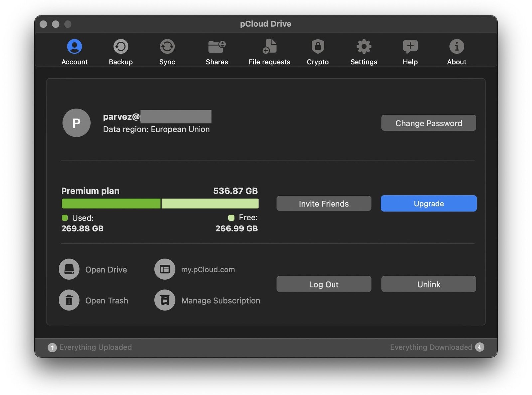Screen dimensions: 532x395
Task: Click the Data region: European Union text
Action: pyautogui.click(x=156, y=129)
